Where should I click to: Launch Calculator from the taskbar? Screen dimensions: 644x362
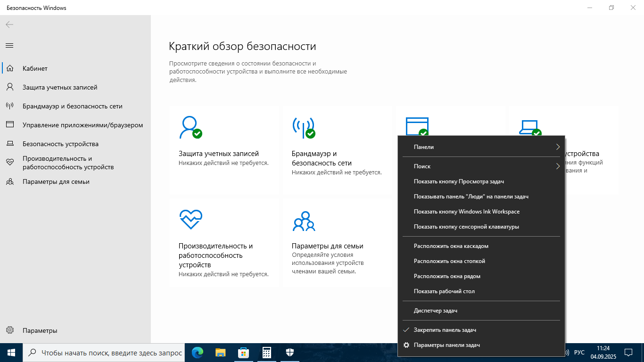coord(266,353)
